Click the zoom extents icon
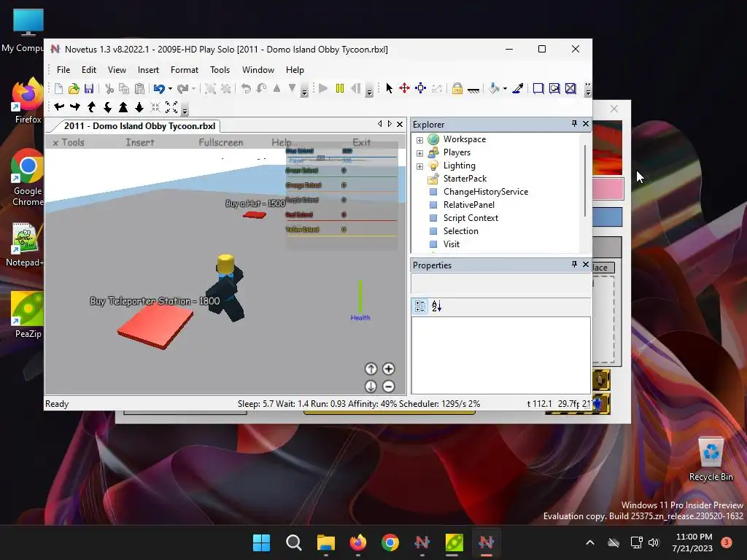Viewport: 747px width, 560px height. click(171, 107)
